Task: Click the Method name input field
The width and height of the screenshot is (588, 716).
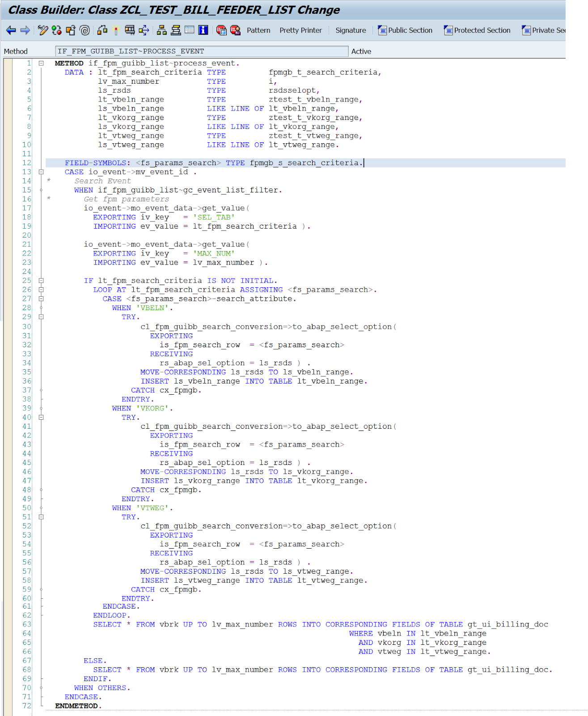Action: pos(202,51)
